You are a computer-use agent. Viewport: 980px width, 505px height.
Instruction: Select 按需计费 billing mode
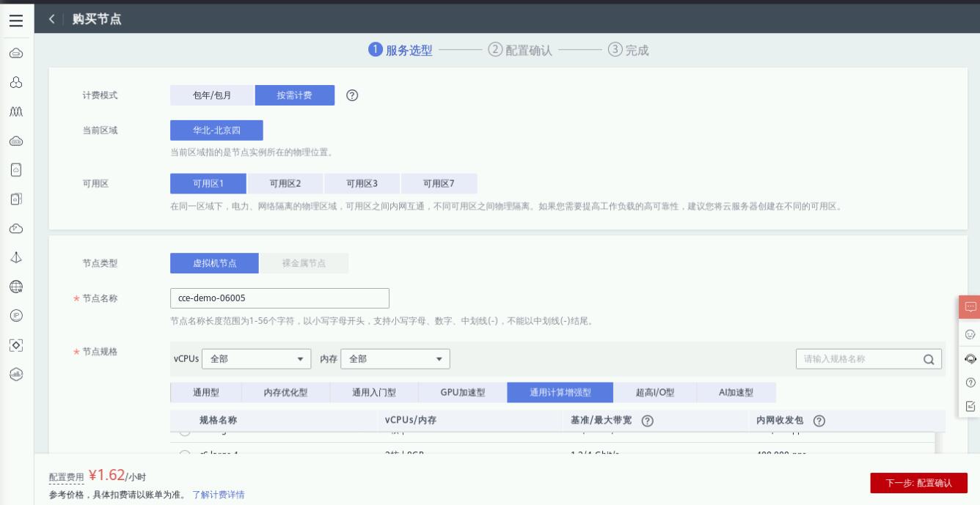tap(294, 95)
